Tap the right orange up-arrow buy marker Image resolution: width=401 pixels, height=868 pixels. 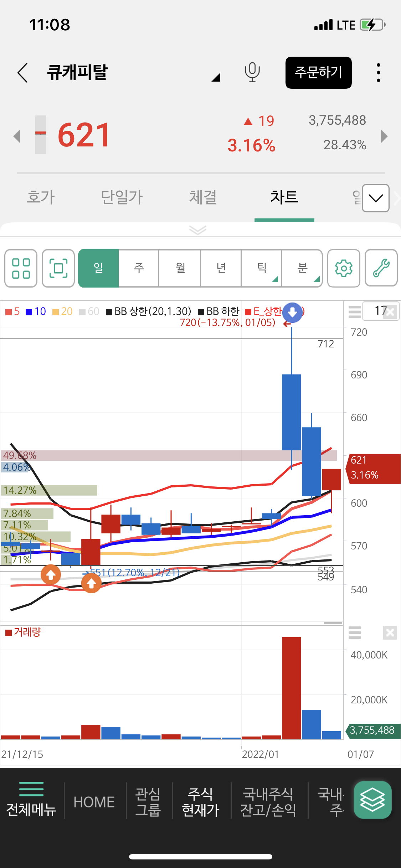coord(91,583)
